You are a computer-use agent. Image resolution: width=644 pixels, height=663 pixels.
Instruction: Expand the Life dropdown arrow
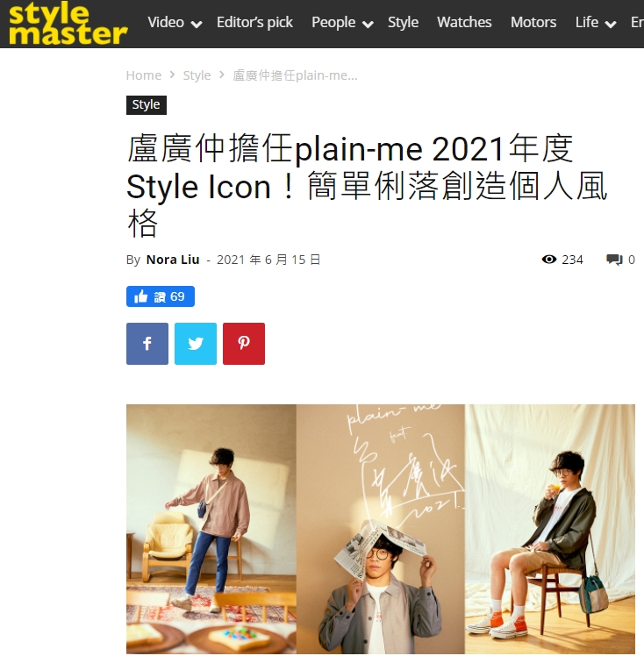tap(611, 25)
